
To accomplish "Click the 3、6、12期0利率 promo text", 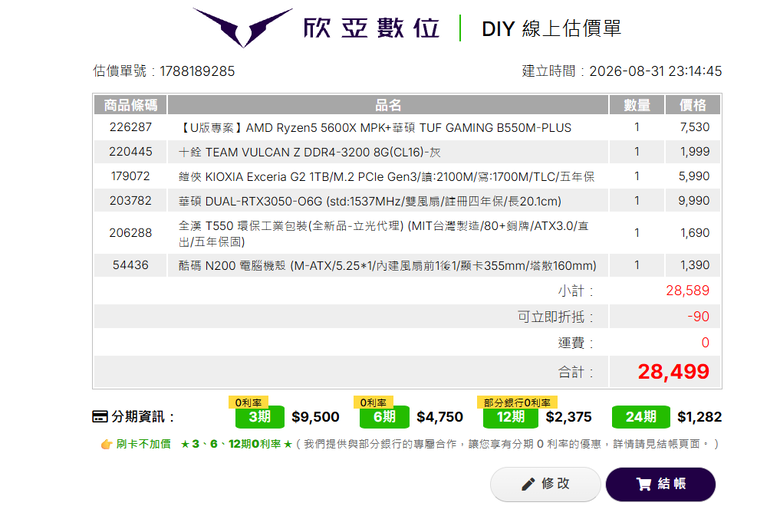I will pos(236,444).
